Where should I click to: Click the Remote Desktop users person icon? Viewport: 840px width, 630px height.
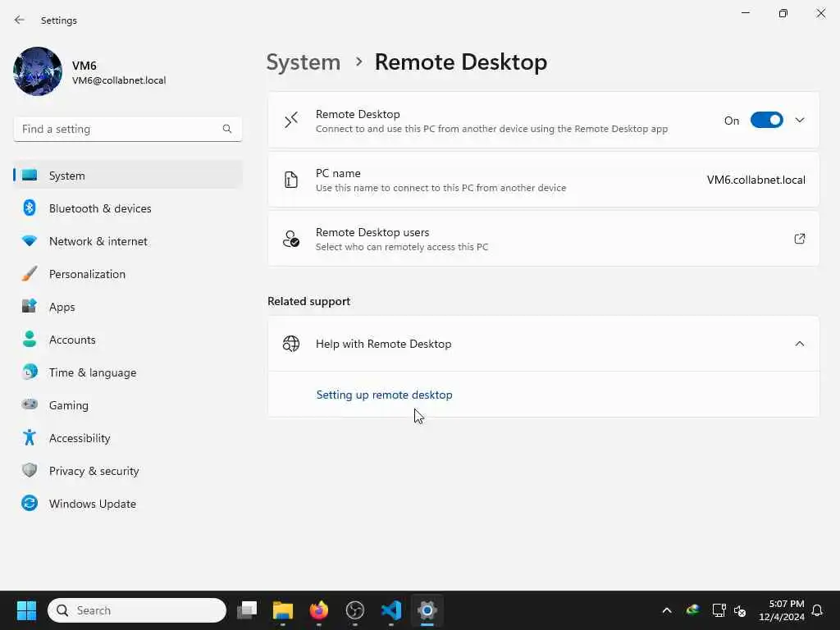[x=291, y=239]
